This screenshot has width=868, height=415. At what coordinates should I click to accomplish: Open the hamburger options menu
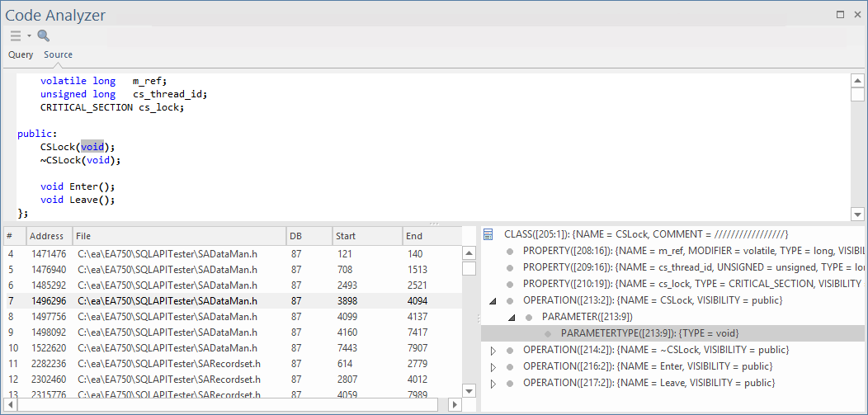click(16, 35)
